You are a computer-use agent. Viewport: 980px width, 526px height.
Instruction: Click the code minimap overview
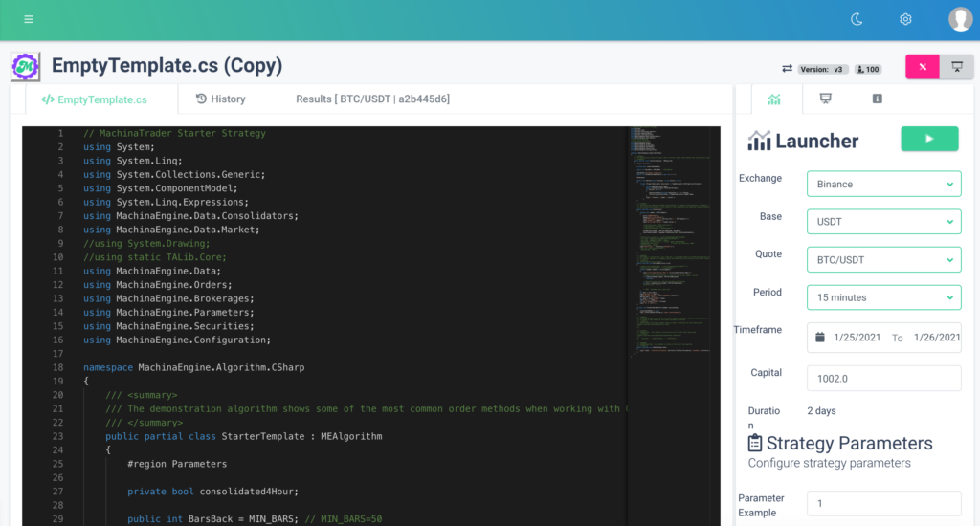click(x=669, y=240)
